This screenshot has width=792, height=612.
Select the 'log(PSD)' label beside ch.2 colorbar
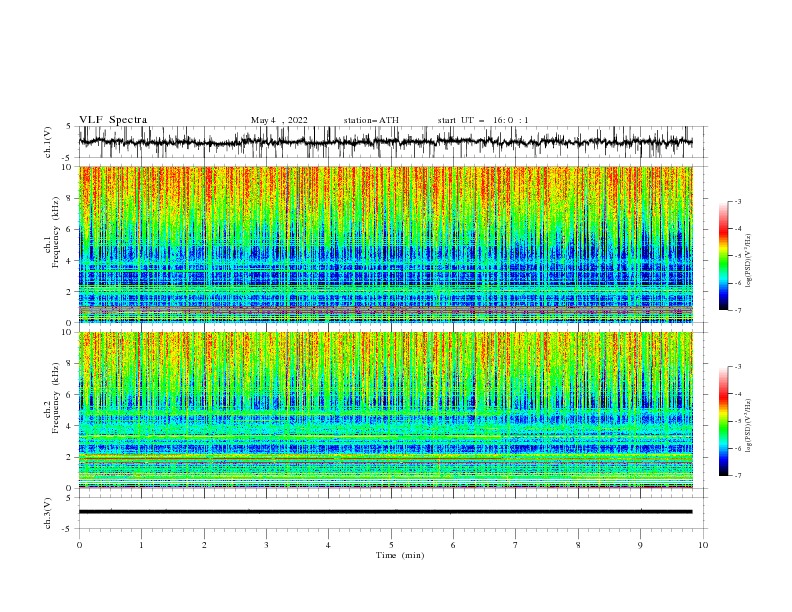click(x=748, y=425)
